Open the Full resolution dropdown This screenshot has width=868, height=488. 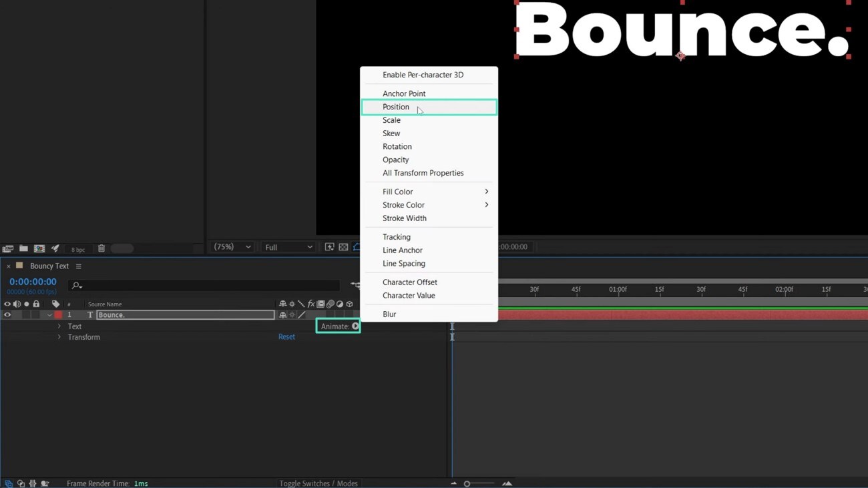(x=288, y=247)
